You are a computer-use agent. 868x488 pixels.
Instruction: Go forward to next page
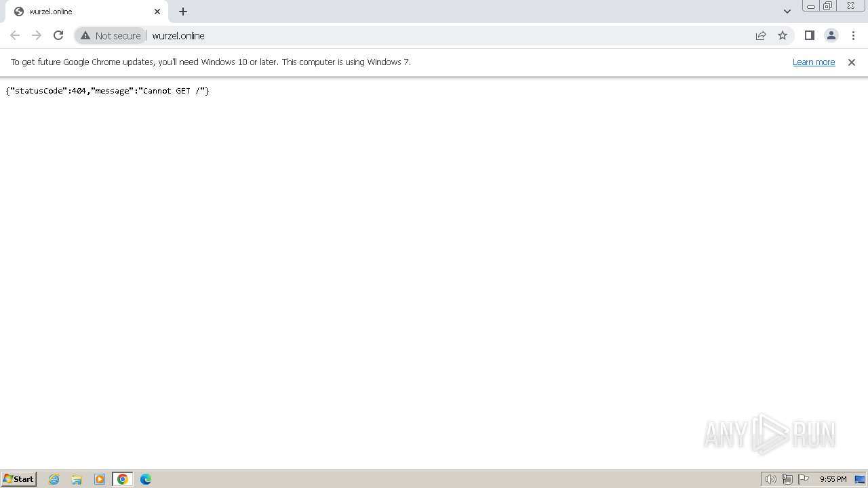pos(37,35)
